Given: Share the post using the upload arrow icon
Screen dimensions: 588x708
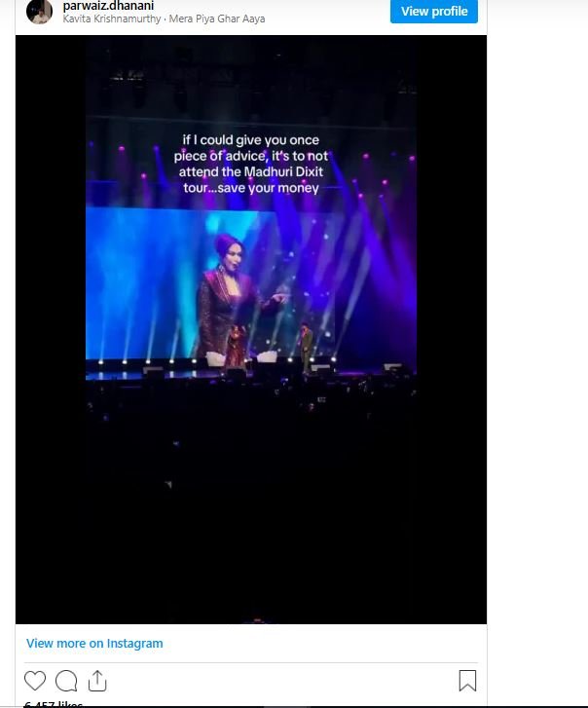Looking at the screenshot, I should click(x=97, y=681).
